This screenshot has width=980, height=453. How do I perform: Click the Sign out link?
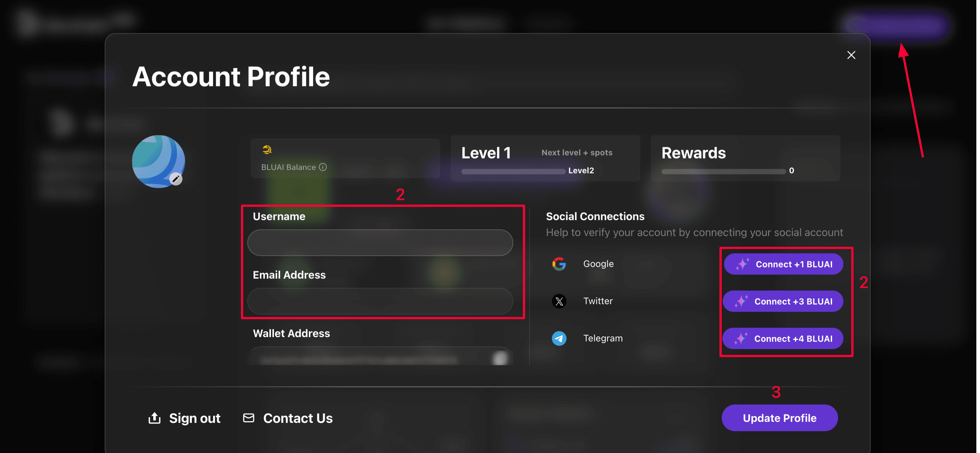click(195, 418)
